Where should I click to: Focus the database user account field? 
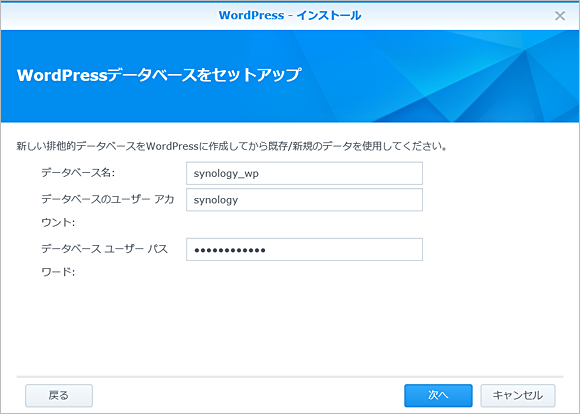304,200
